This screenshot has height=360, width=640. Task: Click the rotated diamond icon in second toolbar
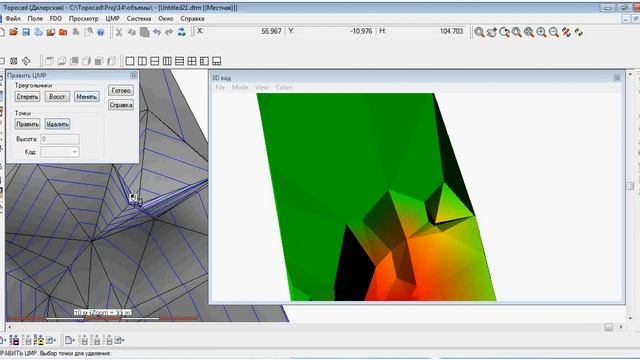point(26,61)
